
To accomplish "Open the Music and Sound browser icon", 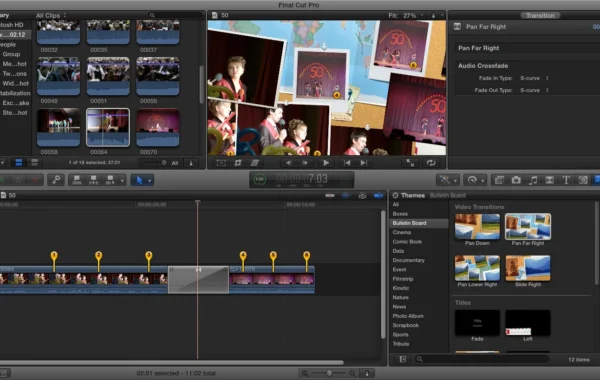I will 533,180.
